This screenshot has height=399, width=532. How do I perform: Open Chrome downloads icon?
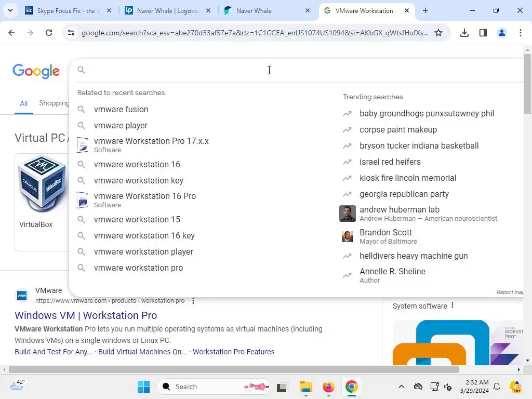coord(464,33)
